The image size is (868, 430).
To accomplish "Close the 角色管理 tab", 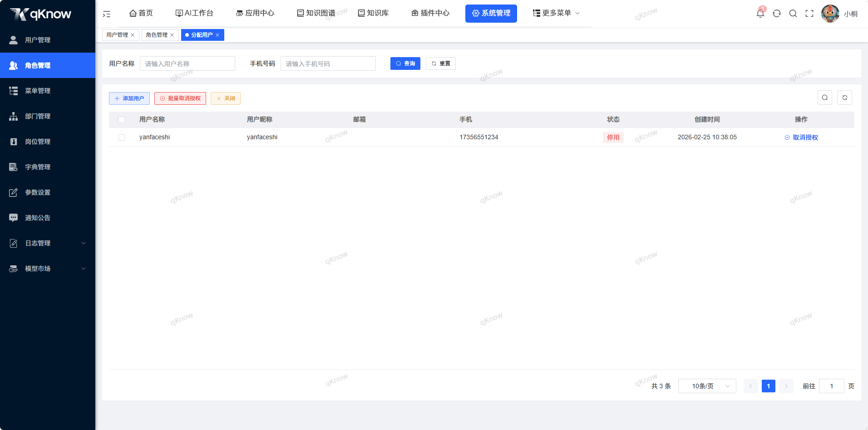I will click(172, 35).
